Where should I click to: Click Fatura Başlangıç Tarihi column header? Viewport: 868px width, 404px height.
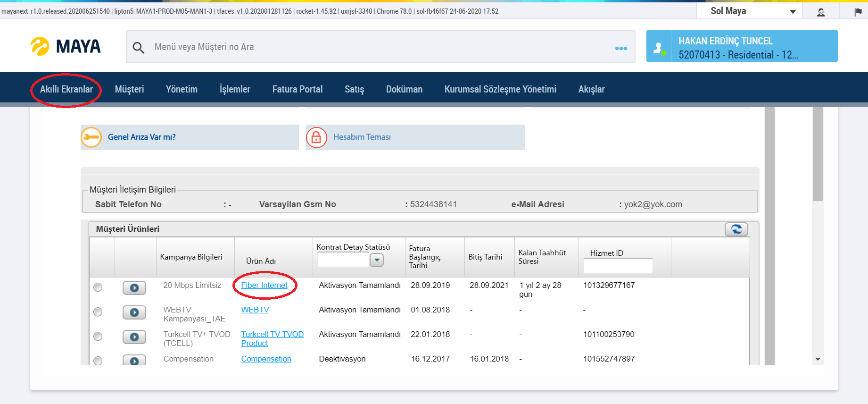[x=424, y=257]
